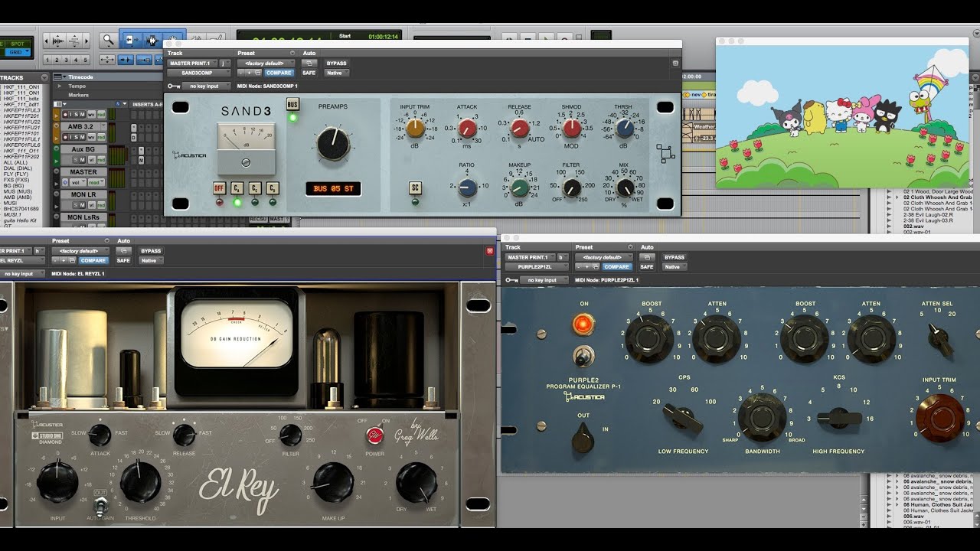The image size is (980, 551).
Task: Open the Native dropdown in EL REYZL window
Action: click(x=152, y=261)
